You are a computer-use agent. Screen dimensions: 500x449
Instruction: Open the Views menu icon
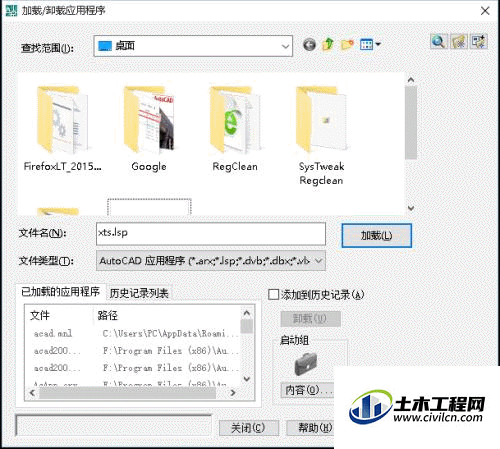pos(366,44)
